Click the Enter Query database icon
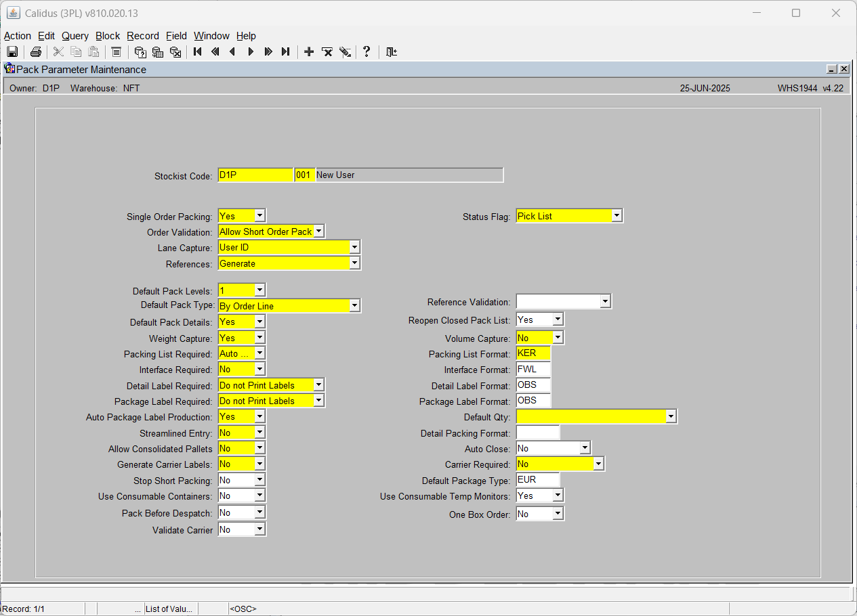 tap(140, 52)
